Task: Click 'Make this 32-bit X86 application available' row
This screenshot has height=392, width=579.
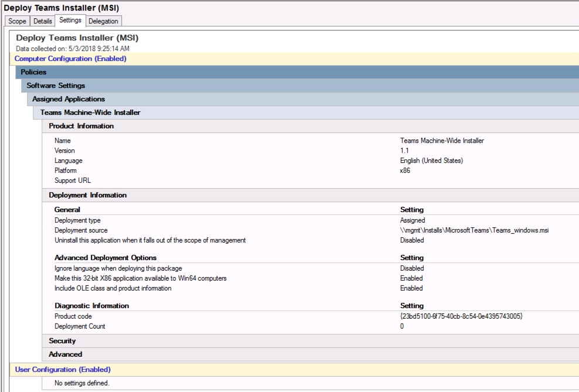Action: click(x=141, y=278)
